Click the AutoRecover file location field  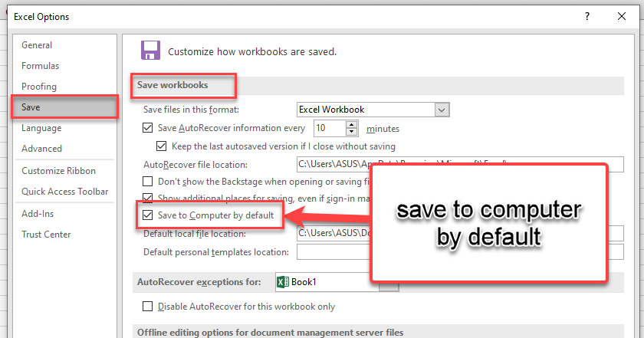coord(460,164)
